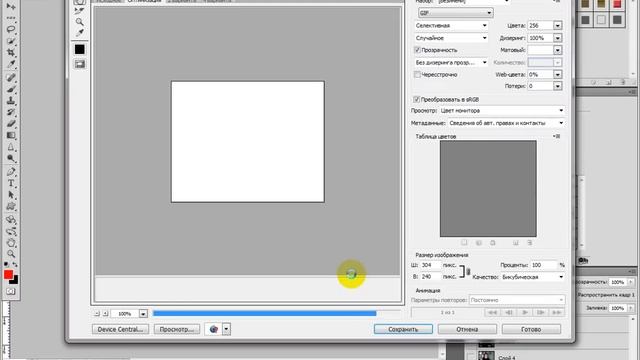This screenshot has width=640, height=360.
Task: Toggle the Преобразовать в sRGB checkbox
Action: 416,99
